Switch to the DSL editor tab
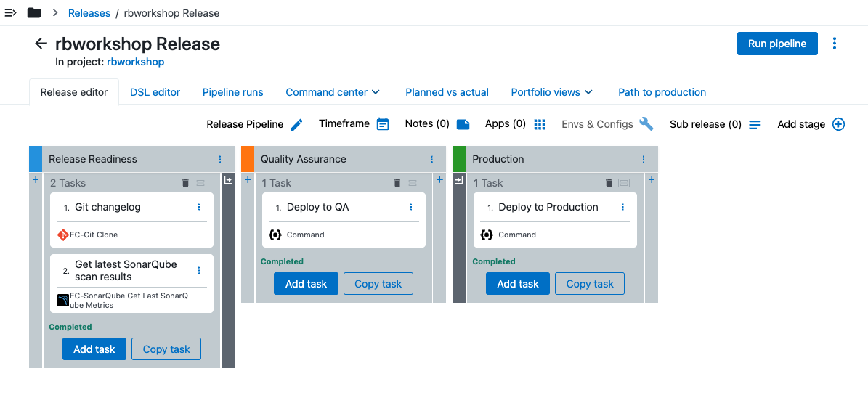This screenshot has width=868, height=395. (155, 92)
